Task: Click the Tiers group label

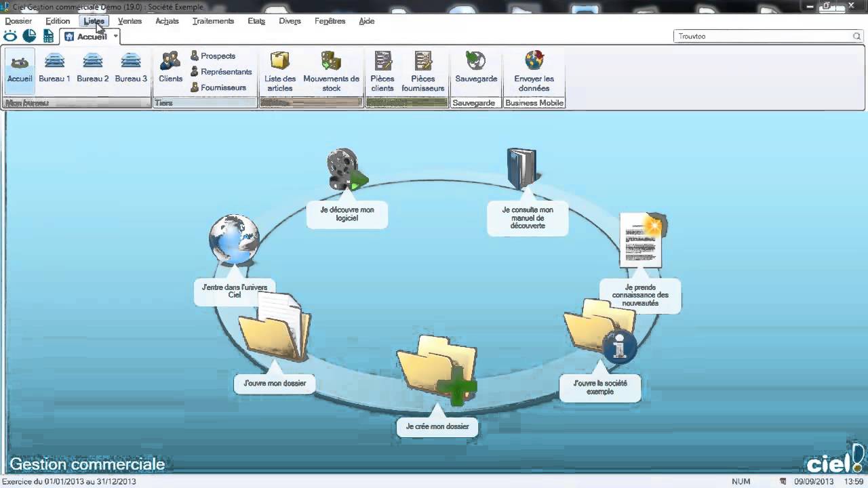Action: pyautogui.click(x=163, y=103)
